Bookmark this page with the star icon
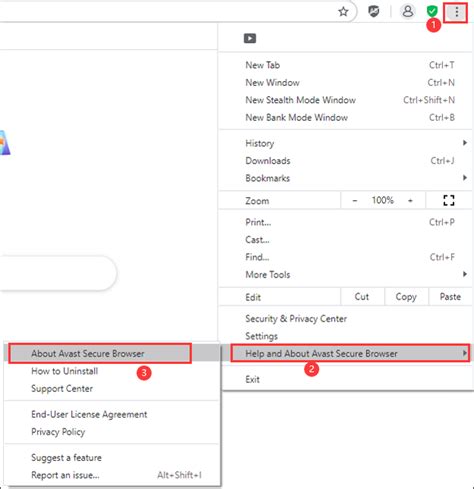Image resolution: width=474 pixels, height=489 pixels. click(343, 12)
